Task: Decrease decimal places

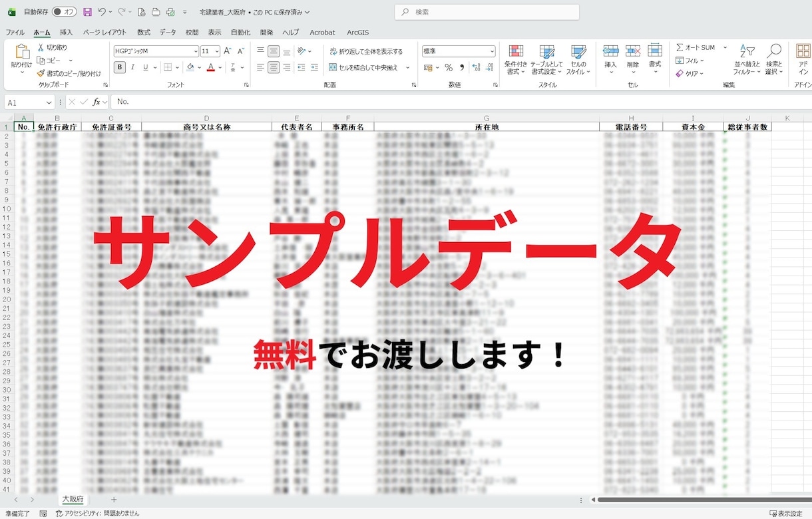Action: click(x=489, y=67)
